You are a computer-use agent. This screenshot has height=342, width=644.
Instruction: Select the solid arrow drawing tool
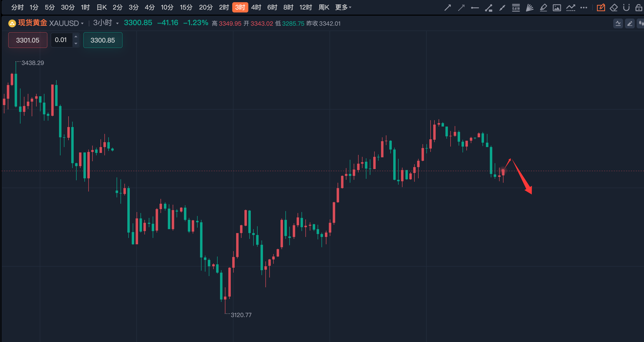click(x=447, y=8)
